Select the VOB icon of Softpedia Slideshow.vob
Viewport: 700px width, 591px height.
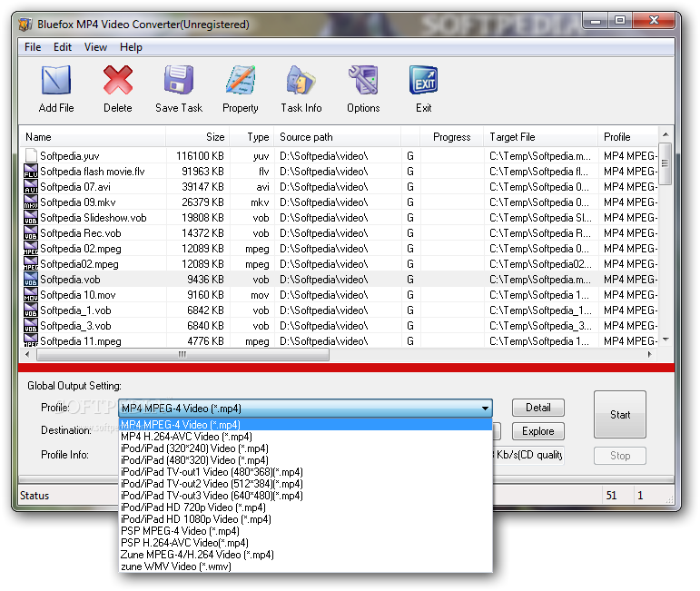(x=31, y=217)
